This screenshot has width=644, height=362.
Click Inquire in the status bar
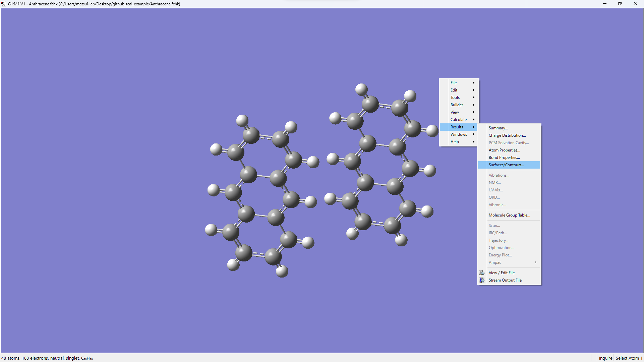click(x=605, y=358)
